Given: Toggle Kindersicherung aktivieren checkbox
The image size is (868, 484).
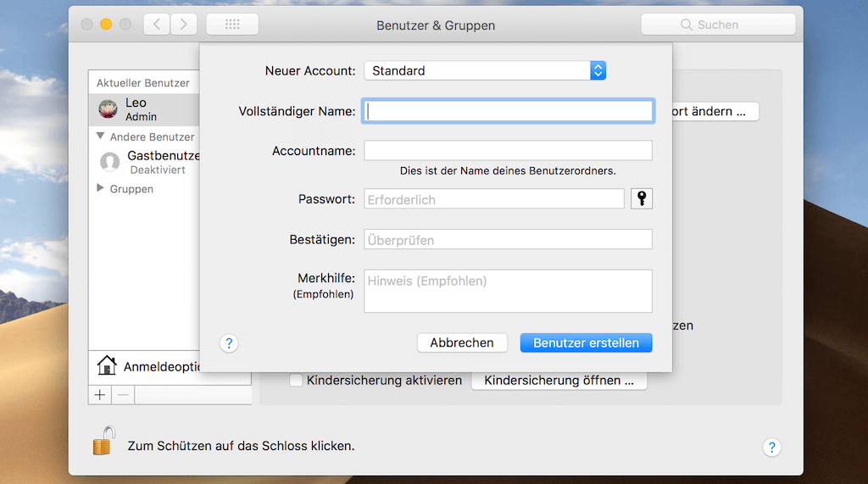Looking at the screenshot, I should [x=296, y=380].
